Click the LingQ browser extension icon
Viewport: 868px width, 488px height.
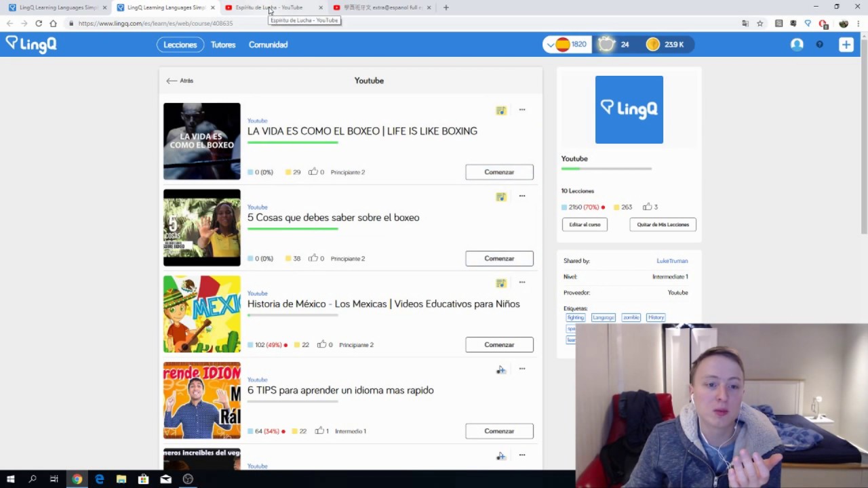pos(808,23)
